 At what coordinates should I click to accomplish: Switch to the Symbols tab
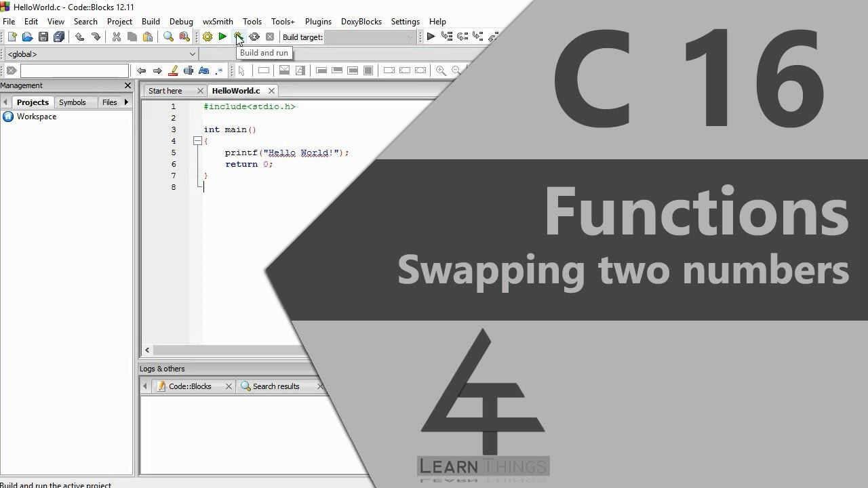(73, 102)
